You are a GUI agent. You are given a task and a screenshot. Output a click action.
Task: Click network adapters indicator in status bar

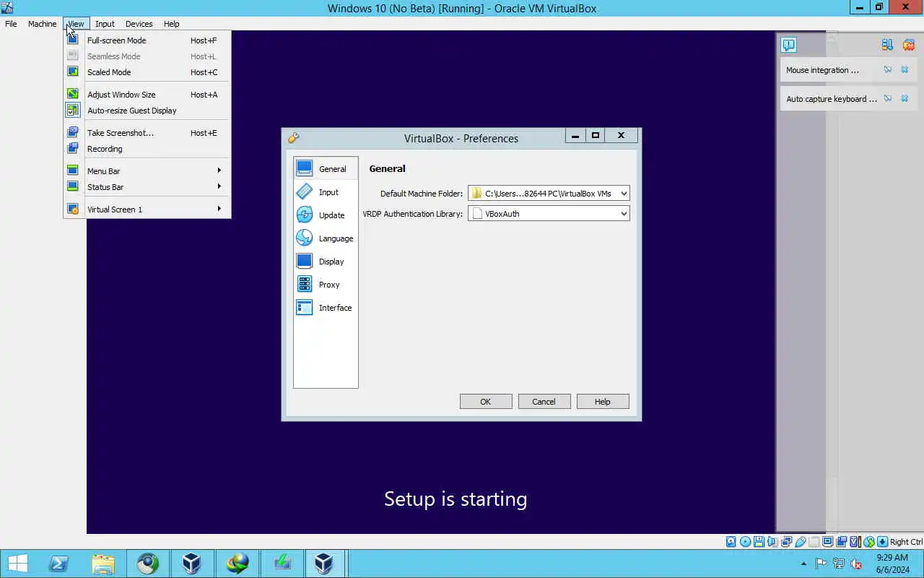[x=787, y=542]
